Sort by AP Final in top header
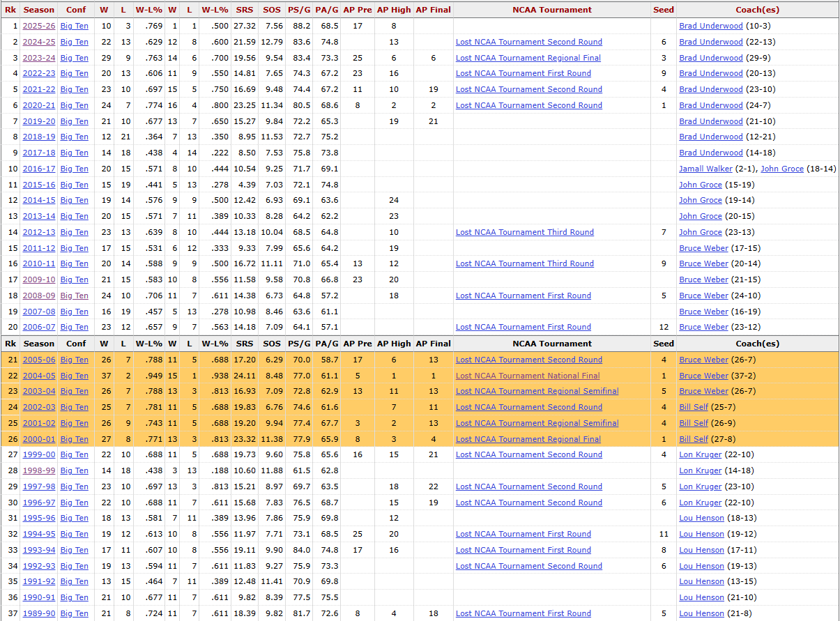 (x=433, y=10)
